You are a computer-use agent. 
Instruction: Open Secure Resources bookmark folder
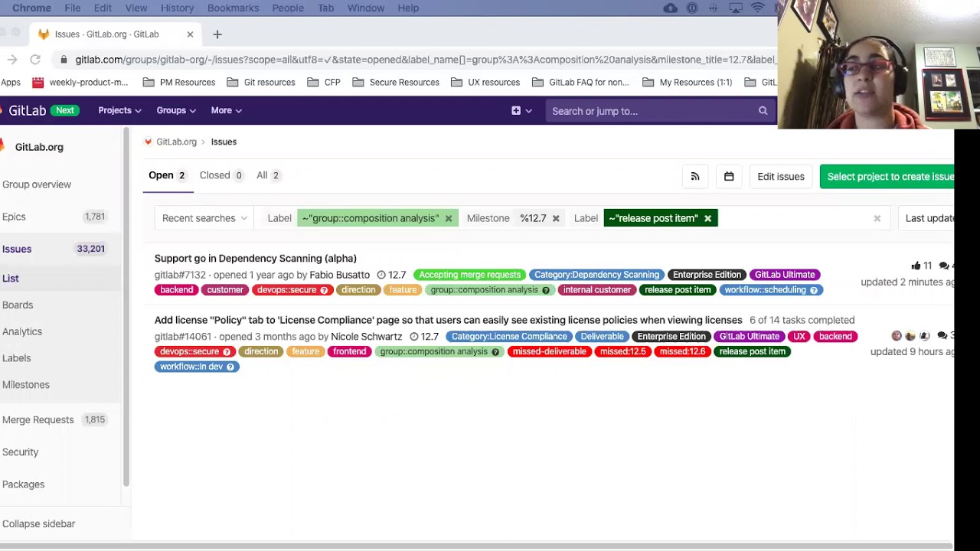point(396,83)
